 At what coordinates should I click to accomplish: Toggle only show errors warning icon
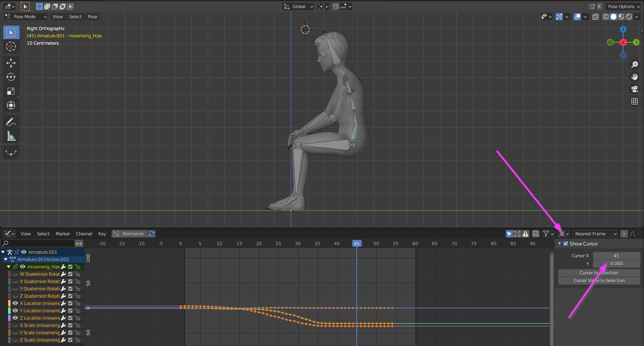click(x=525, y=234)
